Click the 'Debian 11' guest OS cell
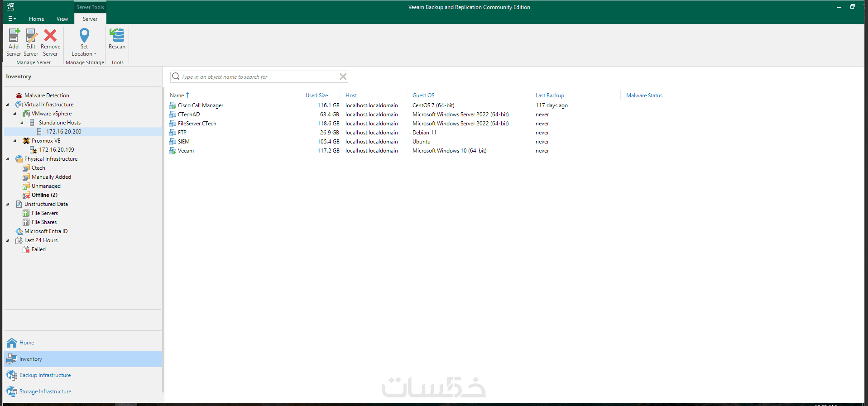The width and height of the screenshot is (868, 406). (425, 133)
